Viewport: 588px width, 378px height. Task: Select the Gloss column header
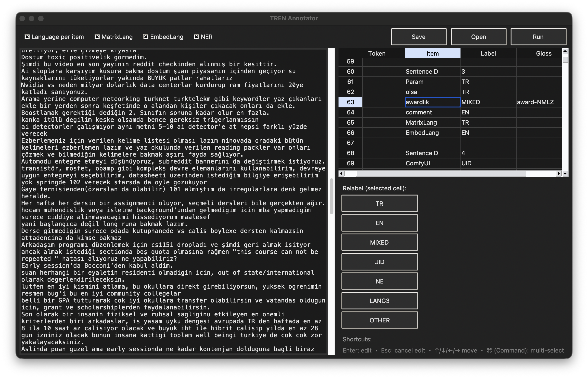pos(543,53)
